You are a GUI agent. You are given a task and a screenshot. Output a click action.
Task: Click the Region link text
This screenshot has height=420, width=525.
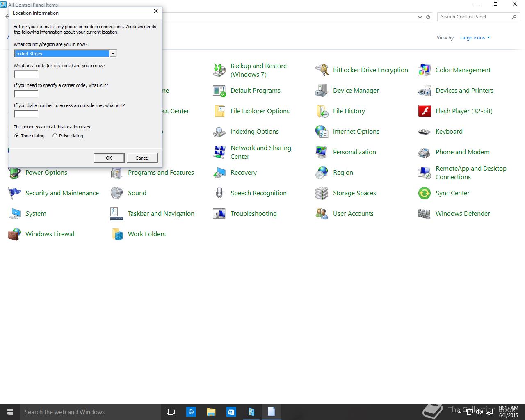click(x=343, y=173)
